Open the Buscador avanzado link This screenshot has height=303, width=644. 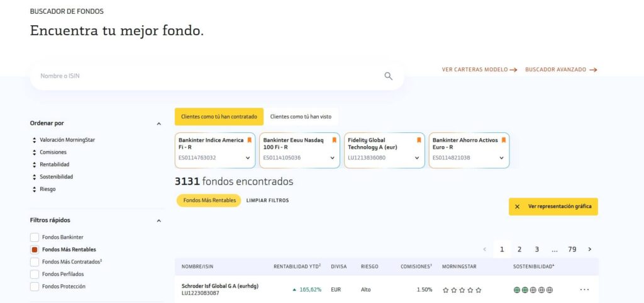tap(561, 70)
